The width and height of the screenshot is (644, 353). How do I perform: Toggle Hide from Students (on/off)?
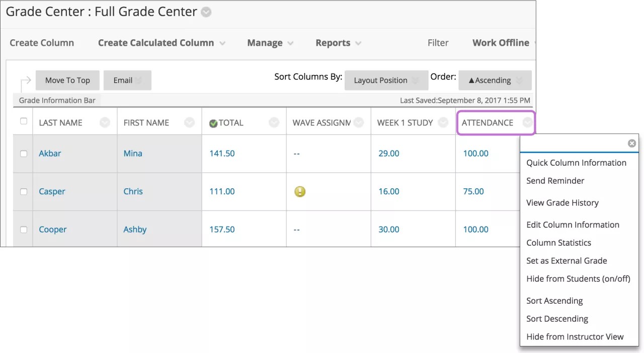[x=578, y=278]
